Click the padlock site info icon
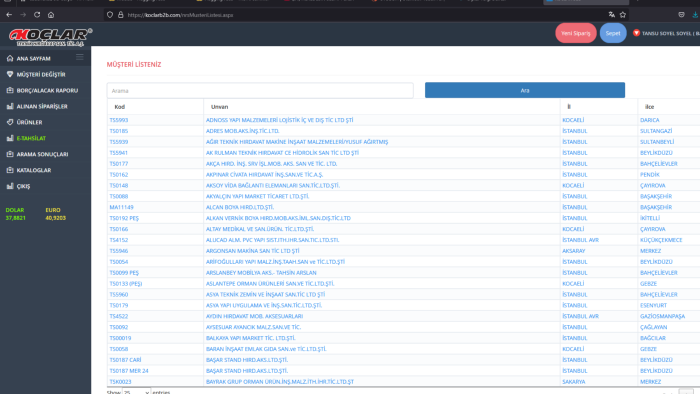700x394 pixels. point(121,15)
